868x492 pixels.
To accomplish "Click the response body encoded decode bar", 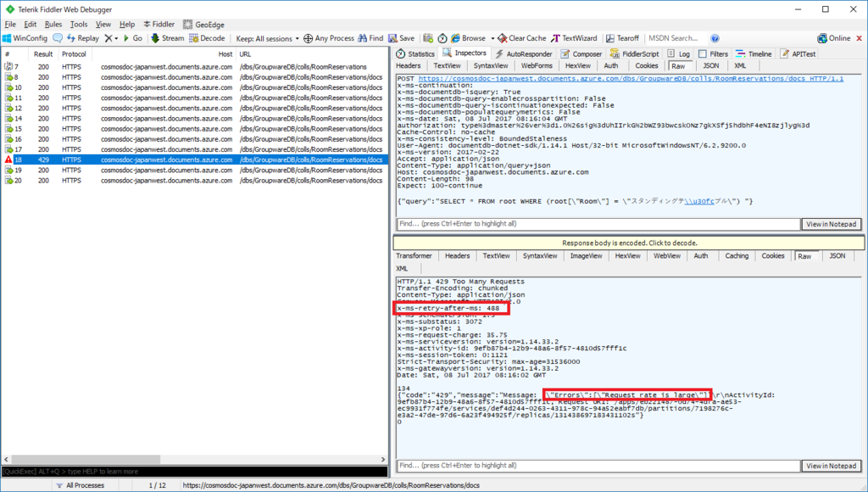I will pyautogui.click(x=629, y=243).
